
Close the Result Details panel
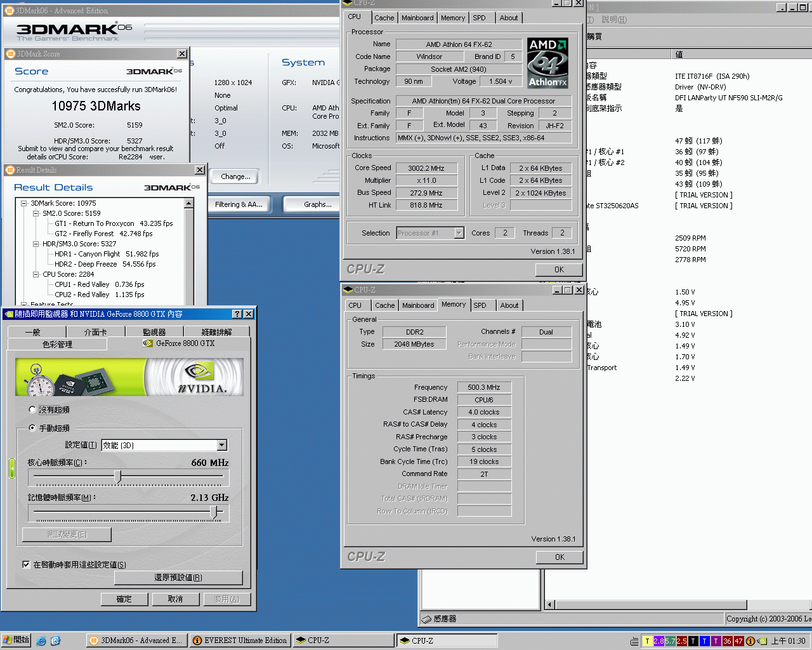[199, 170]
